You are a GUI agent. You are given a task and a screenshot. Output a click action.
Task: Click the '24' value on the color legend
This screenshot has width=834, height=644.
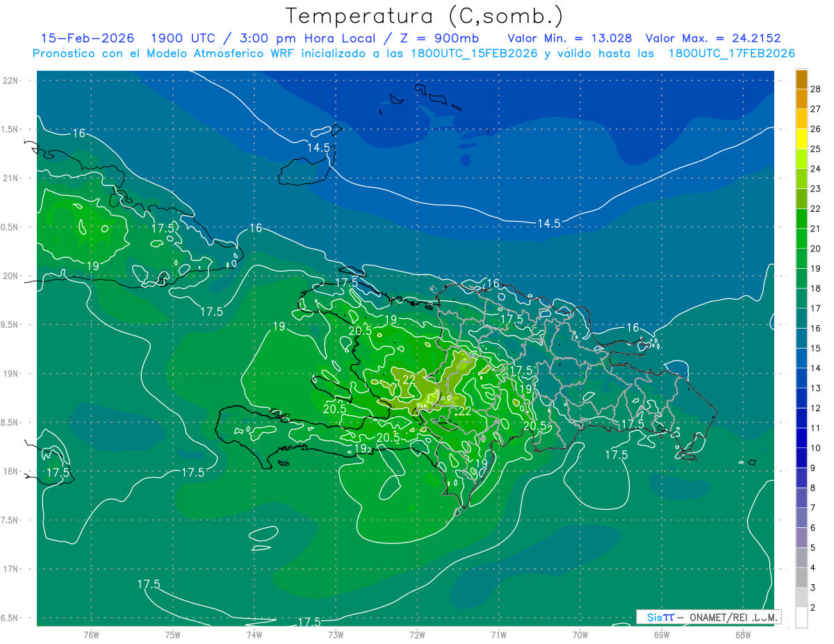pos(815,168)
